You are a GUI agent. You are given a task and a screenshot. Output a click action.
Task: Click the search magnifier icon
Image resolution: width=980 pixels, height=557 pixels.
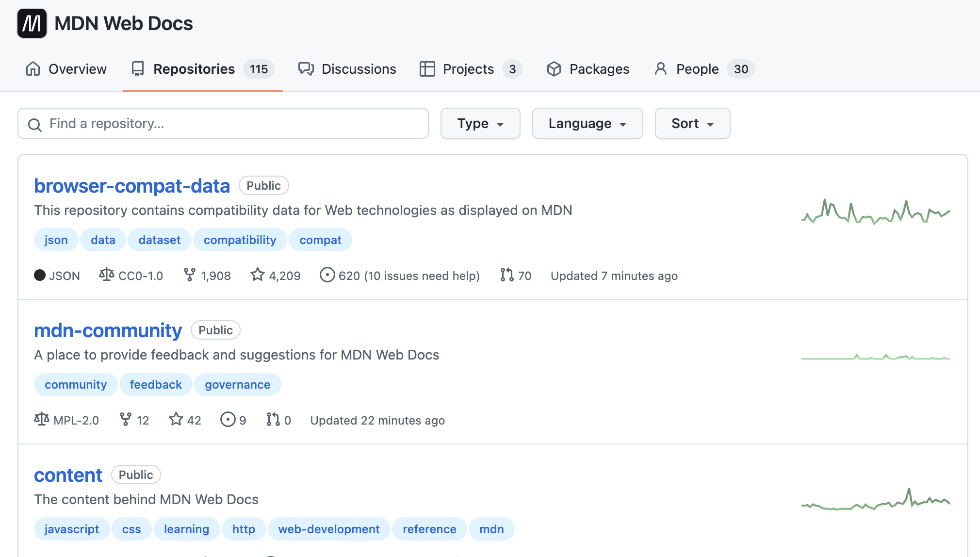pos(34,125)
